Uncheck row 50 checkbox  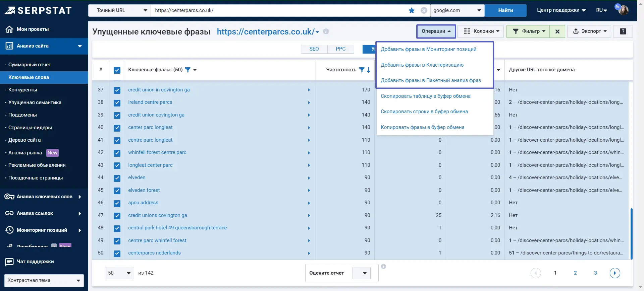coord(117,253)
